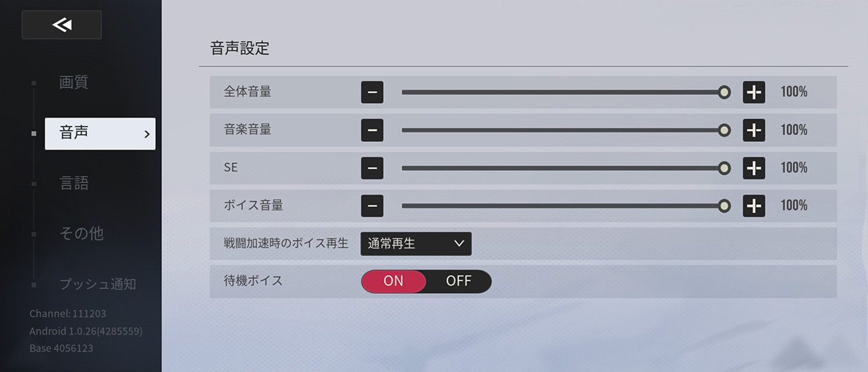Select the プッシュ通知 settings tab
868x372 pixels.
tap(98, 284)
